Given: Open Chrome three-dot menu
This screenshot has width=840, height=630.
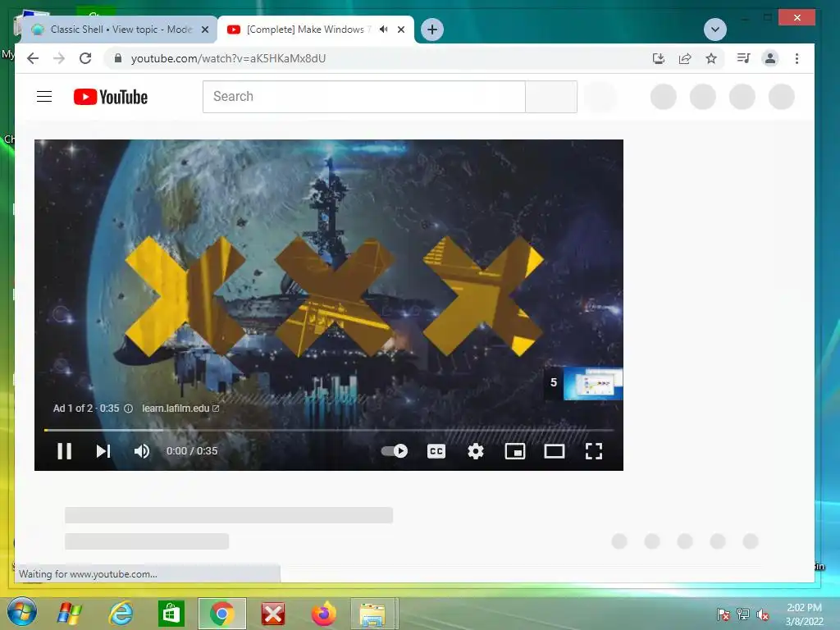Looking at the screenshot, I should click(797, 58).
